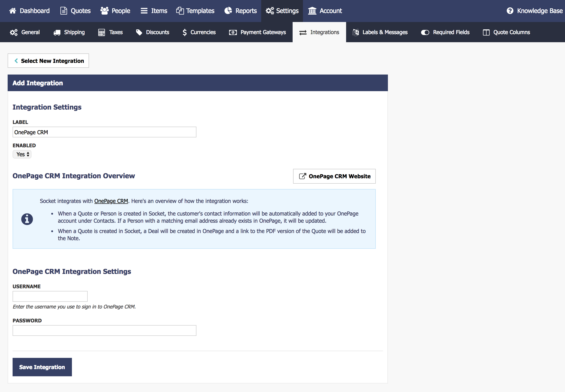Switch to the Discounts tab
Screen dimensions: 565x392
(153, 32)
